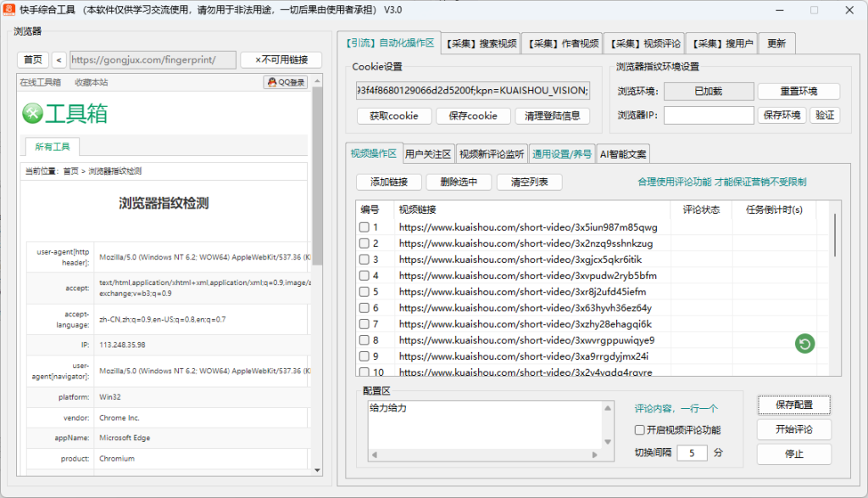Screen dimensions: 868x498
Task: Click the 开始评论 button
Action: pos(793,429)
